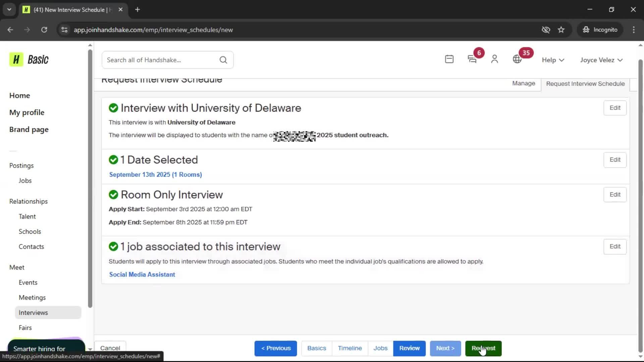This screenshot has height=362, width=644.
Task: Expand the Help dropdown
Action: 553,60
